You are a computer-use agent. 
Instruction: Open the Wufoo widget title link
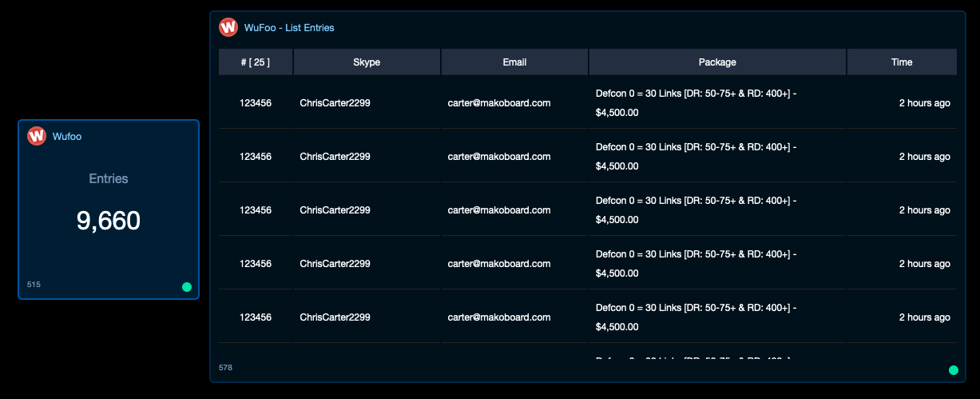click(67, 137)
